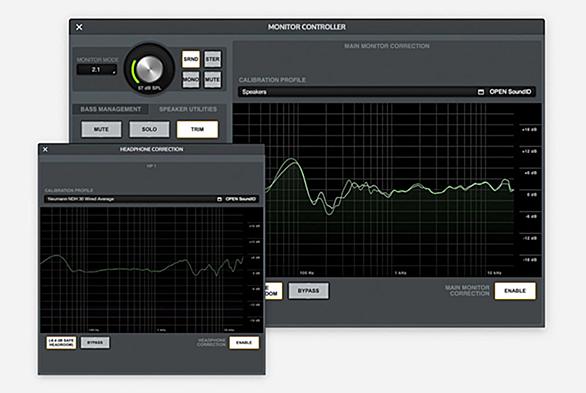Enable main monitor correction

(x=515, y=291)
